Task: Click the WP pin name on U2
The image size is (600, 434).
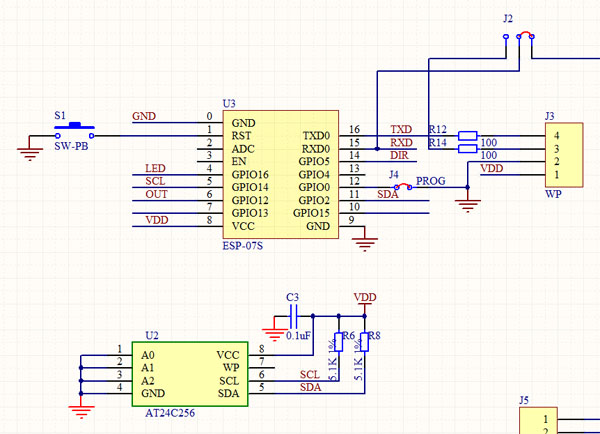Action: tap(231, 367)
